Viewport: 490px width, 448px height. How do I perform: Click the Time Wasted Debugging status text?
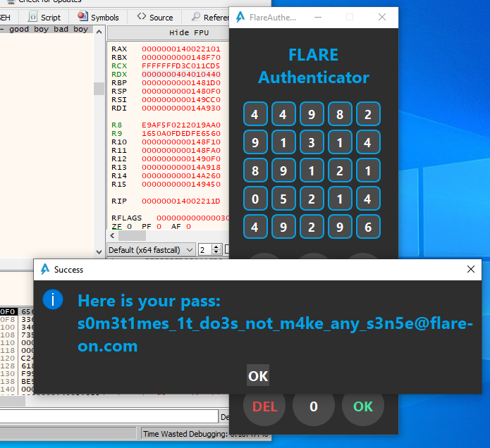coord(206,434)
